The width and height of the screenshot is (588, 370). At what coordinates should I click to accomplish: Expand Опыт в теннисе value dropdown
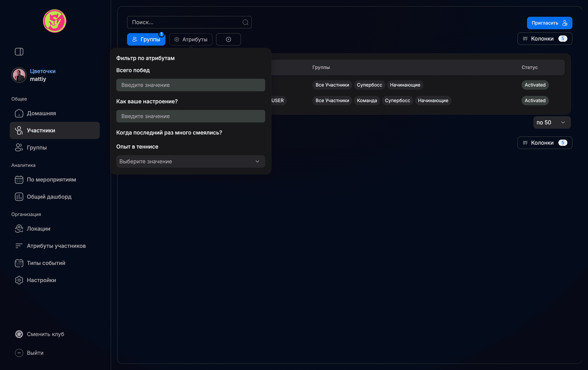point(191,162)
